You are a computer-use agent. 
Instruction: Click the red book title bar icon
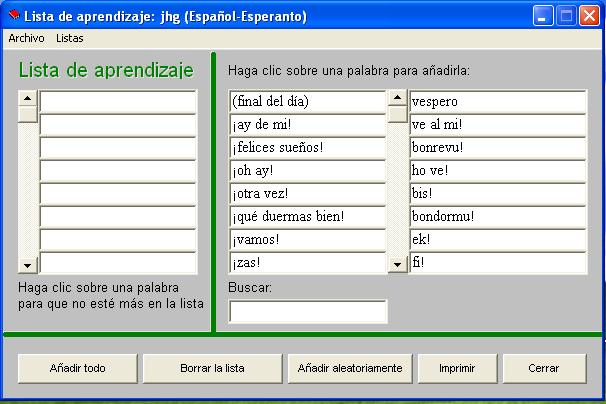pos(14,15)
